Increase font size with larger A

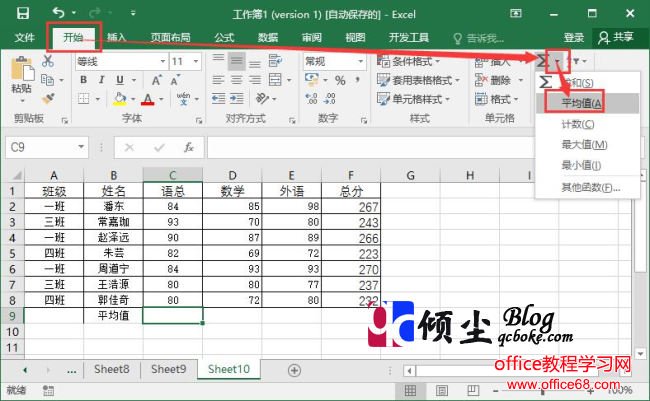pyautogui.click(x=156, y=80)
